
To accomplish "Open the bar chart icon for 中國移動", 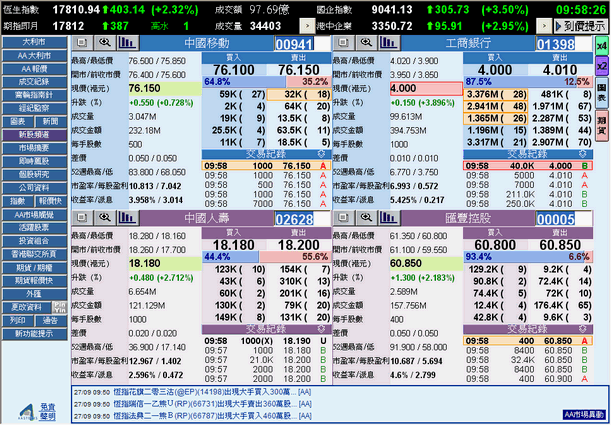I will pos(128,43).
